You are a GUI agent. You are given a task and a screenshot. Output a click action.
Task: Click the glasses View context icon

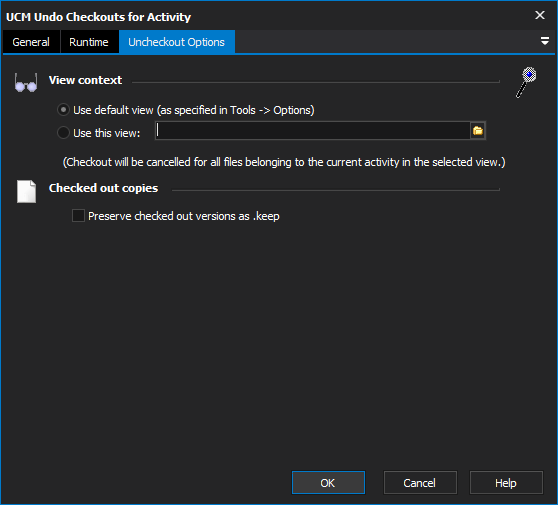[x=26, y=83]
